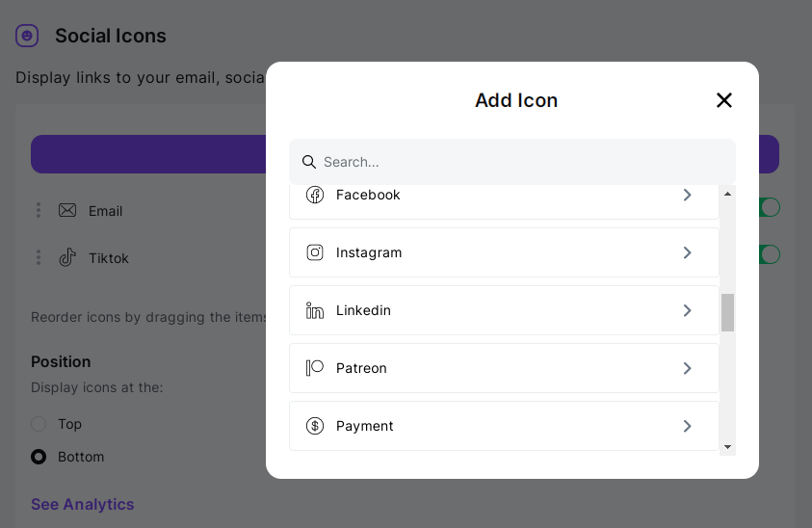Click the Instagram camera icon

tap(315, 252)
